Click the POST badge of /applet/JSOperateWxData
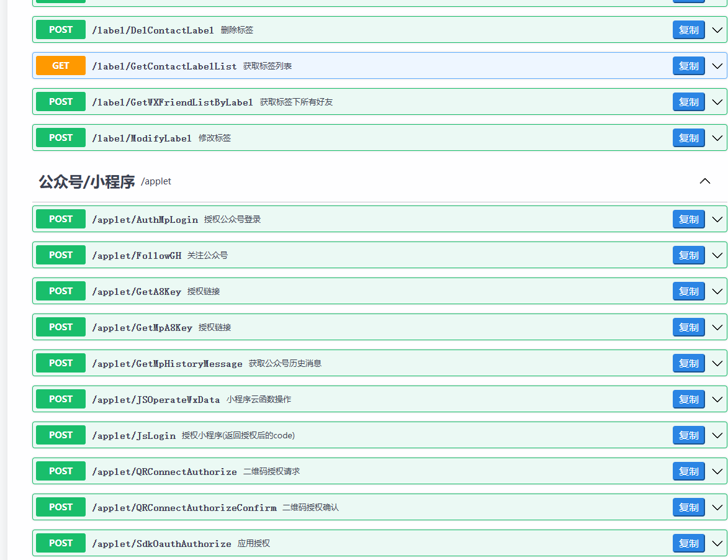Image resolution: width=728 pixels, height=560 pixels. [61, 399]
